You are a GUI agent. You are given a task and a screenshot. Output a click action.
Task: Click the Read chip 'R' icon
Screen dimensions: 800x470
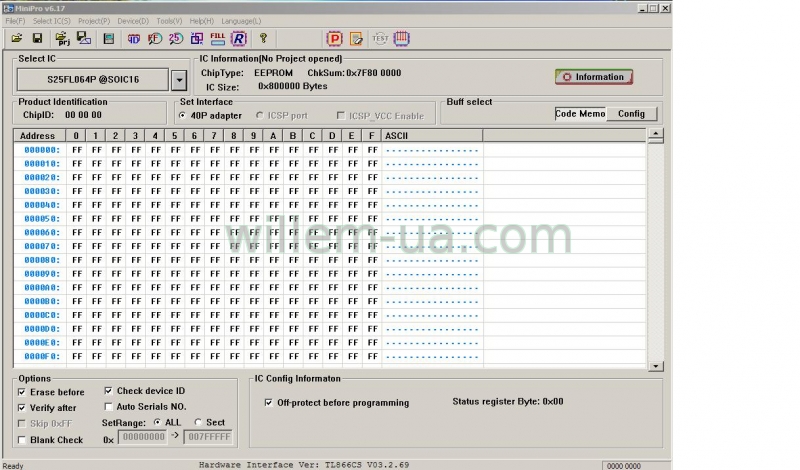tap(238, 39)
